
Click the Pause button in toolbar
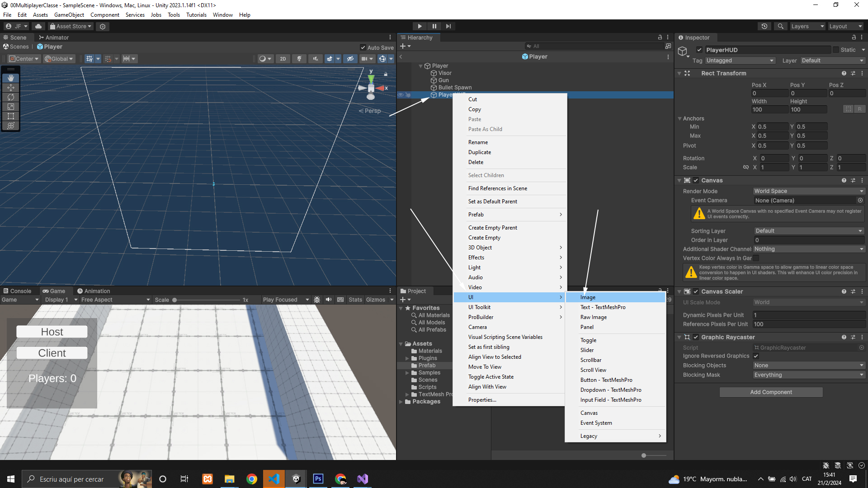pyautogui.click(x=434, y=26)
